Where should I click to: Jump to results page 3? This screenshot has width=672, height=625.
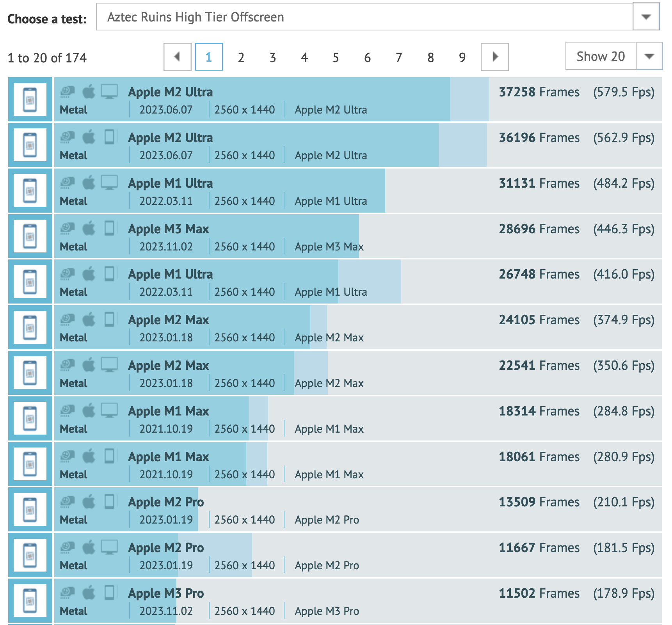tap(272, 58)
